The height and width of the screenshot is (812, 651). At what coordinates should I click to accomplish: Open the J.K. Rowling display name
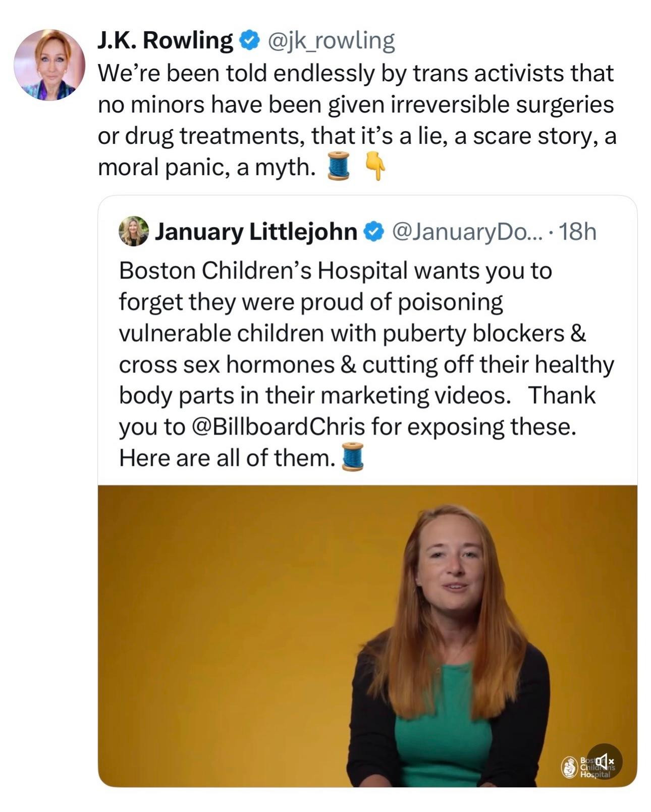tap(165, 41)
